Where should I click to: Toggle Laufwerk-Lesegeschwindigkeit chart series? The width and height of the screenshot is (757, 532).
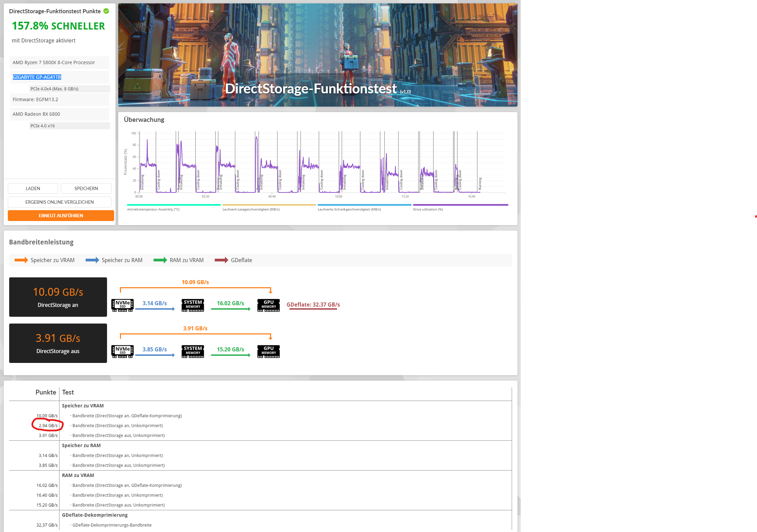[x=269, y=205]
